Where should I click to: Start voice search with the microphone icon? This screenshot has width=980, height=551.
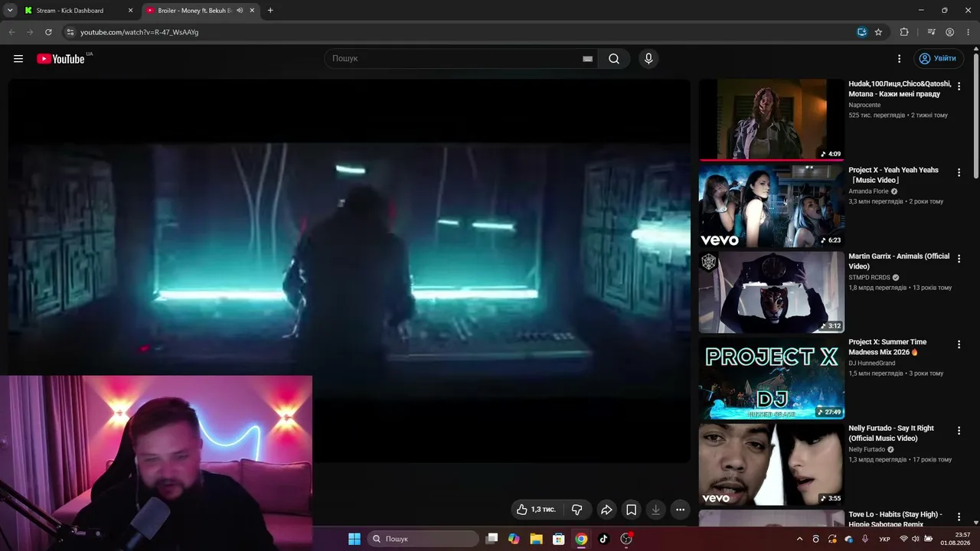click(x=648, y=59)
